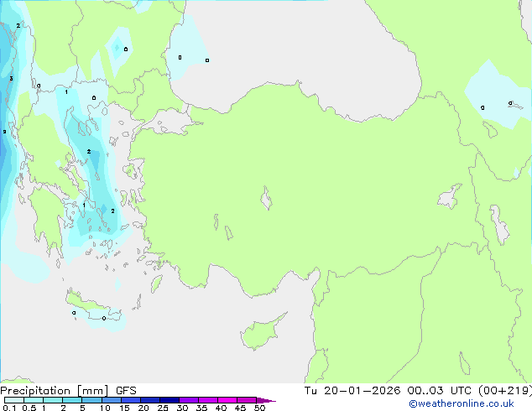Open the weatheronline.co.uk link
The width and height of the screenshot is (532, 411).
click(462, 403)
